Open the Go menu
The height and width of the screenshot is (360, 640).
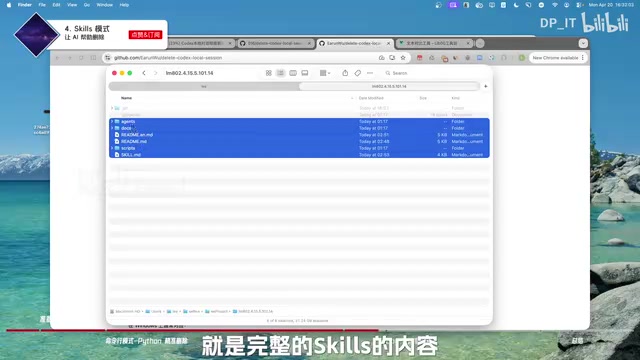click(87, 5)
